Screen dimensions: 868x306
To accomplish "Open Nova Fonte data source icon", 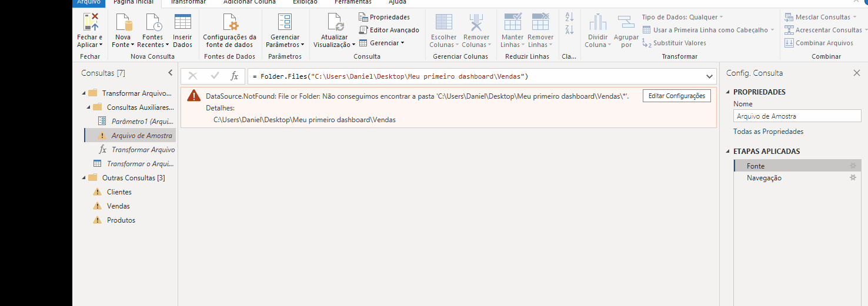I will click(123, 22).
